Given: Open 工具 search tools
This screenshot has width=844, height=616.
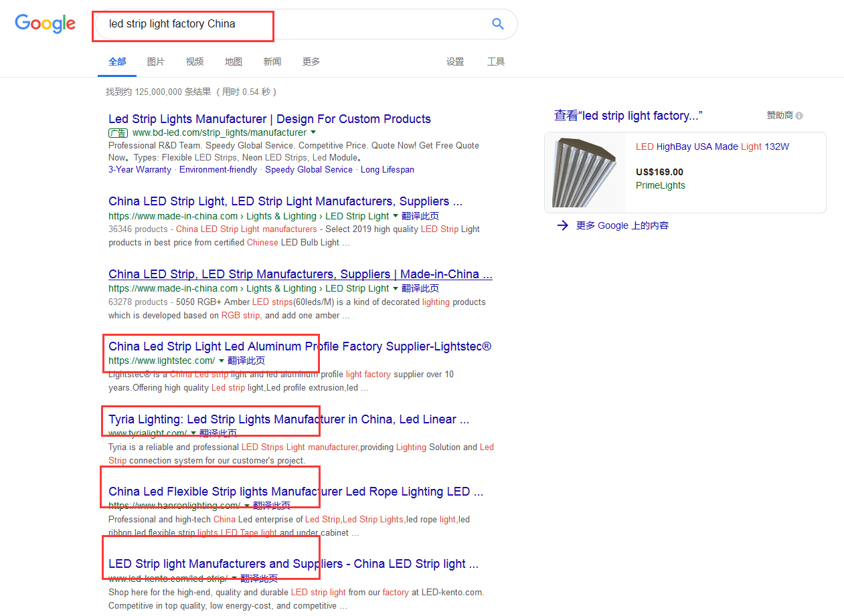Looking at the screenshot, I should click(x=496, y=62).
